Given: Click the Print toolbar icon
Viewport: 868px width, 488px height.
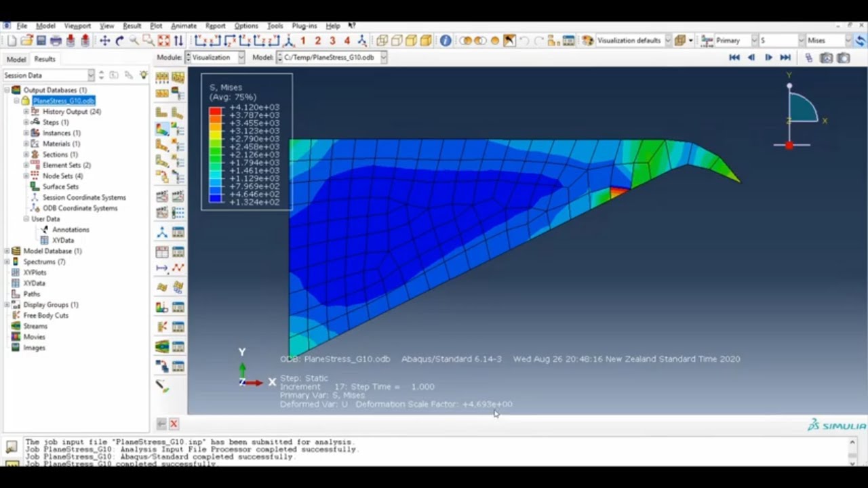Looking at the screenshot, I should tap(56, 41).
